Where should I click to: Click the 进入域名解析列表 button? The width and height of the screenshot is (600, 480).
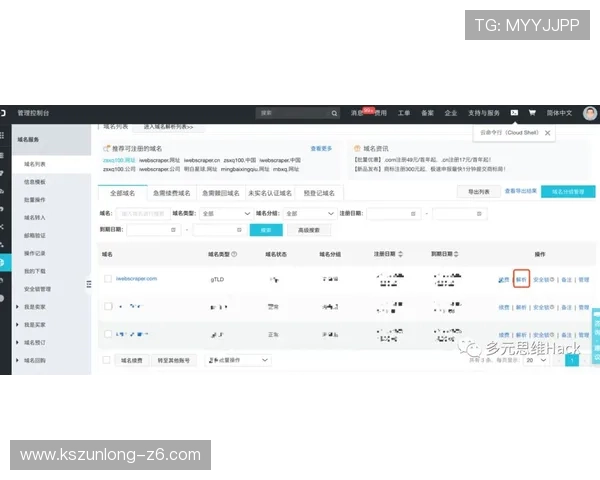[168, 127]
